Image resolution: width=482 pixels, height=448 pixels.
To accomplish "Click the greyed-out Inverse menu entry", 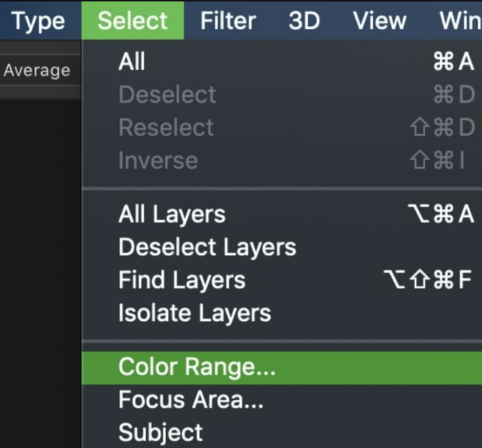I will [158, 161].
